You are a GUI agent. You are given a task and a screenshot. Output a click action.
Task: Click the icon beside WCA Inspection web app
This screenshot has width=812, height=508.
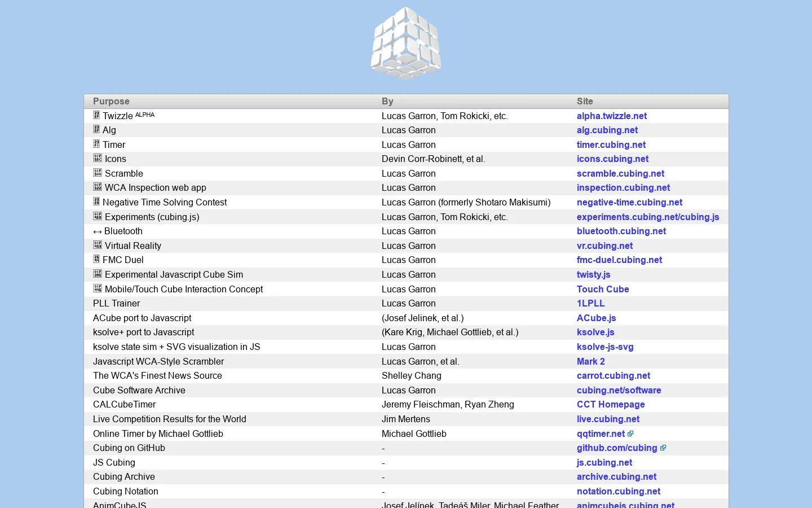(x=98, y=187)
